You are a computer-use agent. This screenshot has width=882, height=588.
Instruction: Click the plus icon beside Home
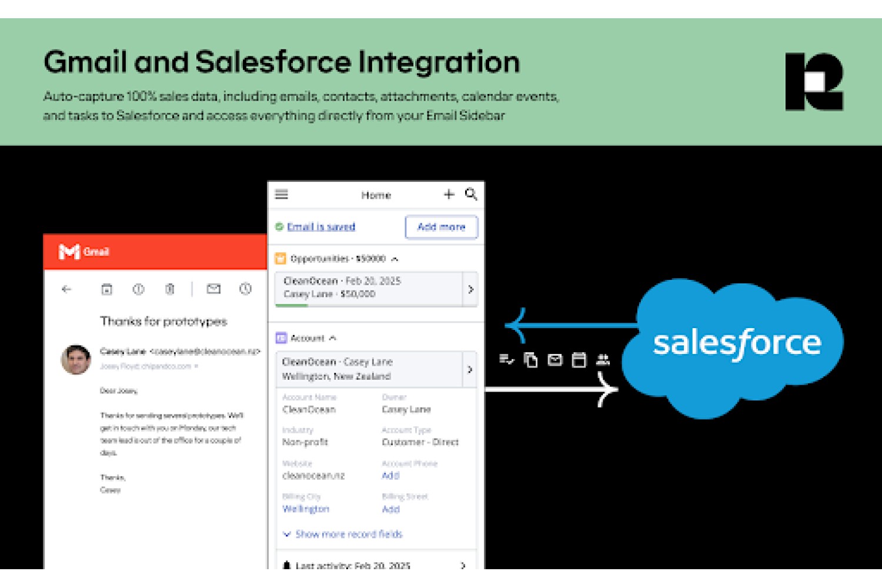point(449,194)
